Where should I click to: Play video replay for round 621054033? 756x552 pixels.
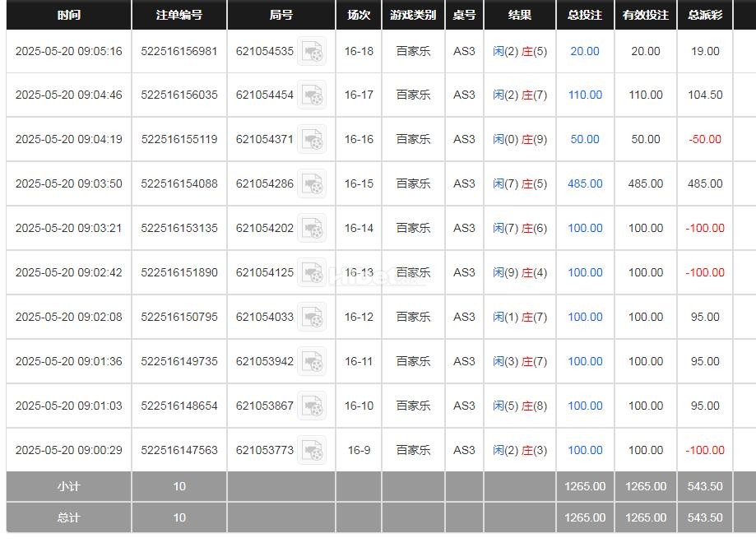coord(312,318)
